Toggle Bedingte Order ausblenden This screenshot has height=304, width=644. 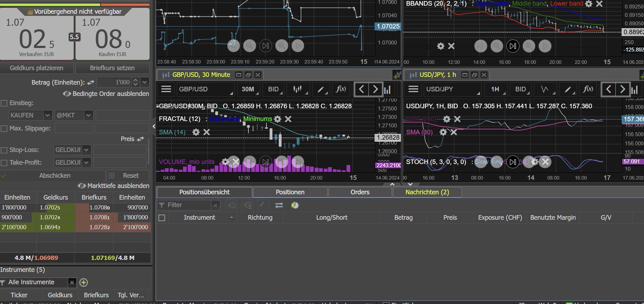tap(106, 94)
